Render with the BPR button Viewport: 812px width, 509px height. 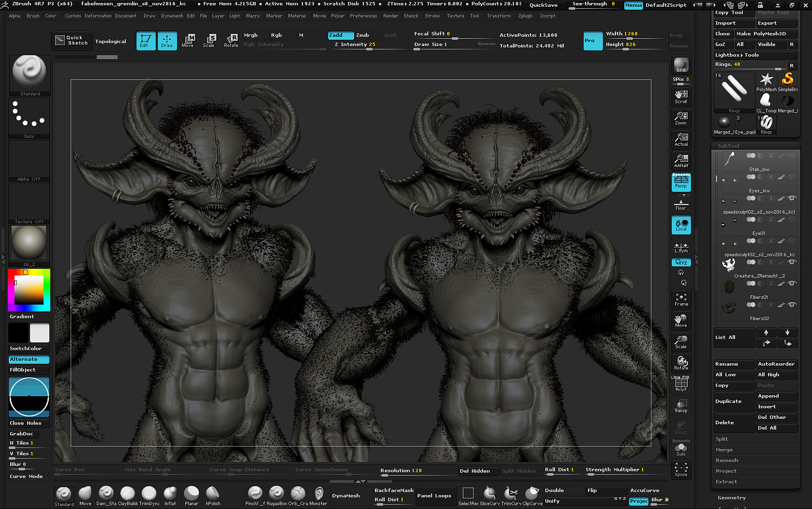click(681, 65)
